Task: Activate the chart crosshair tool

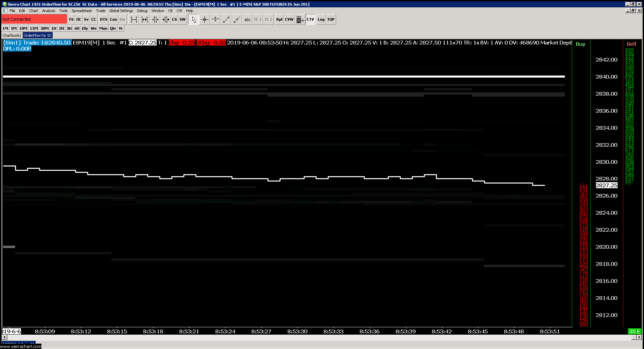Action: (x=204, y=20)
